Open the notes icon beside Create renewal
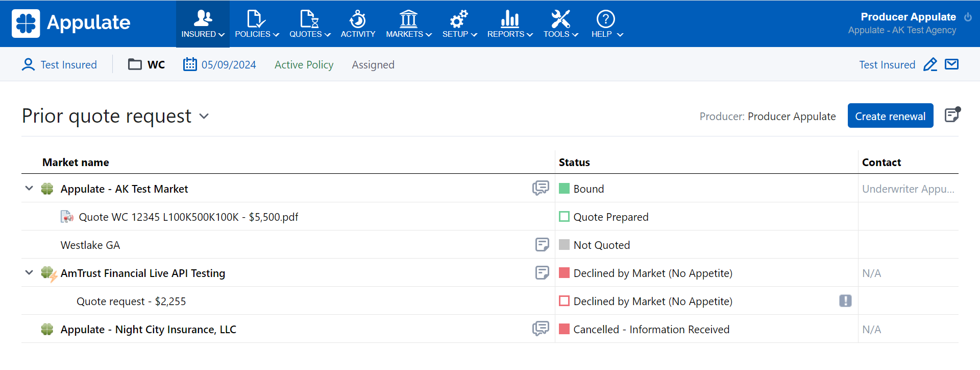 (952, 115)
